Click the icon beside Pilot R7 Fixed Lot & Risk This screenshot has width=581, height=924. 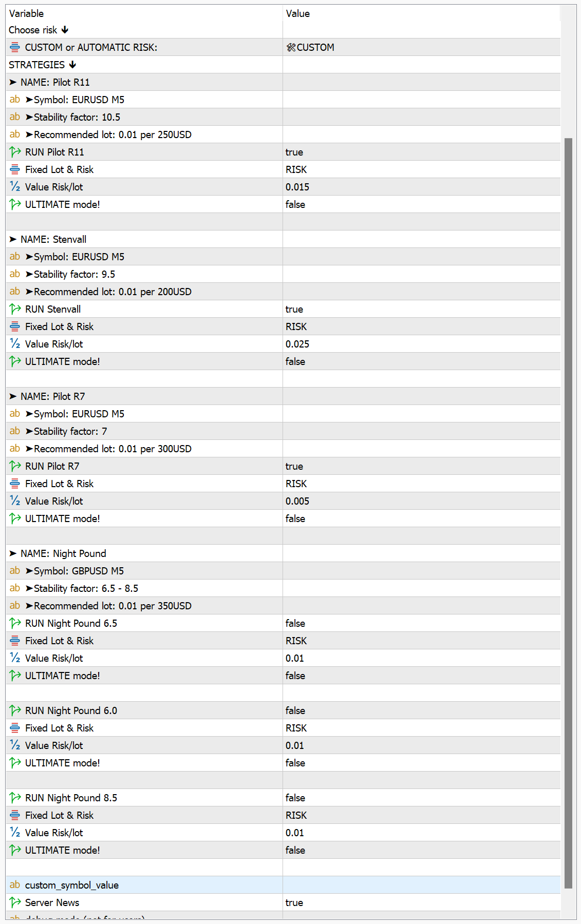[x=15, y=484]
